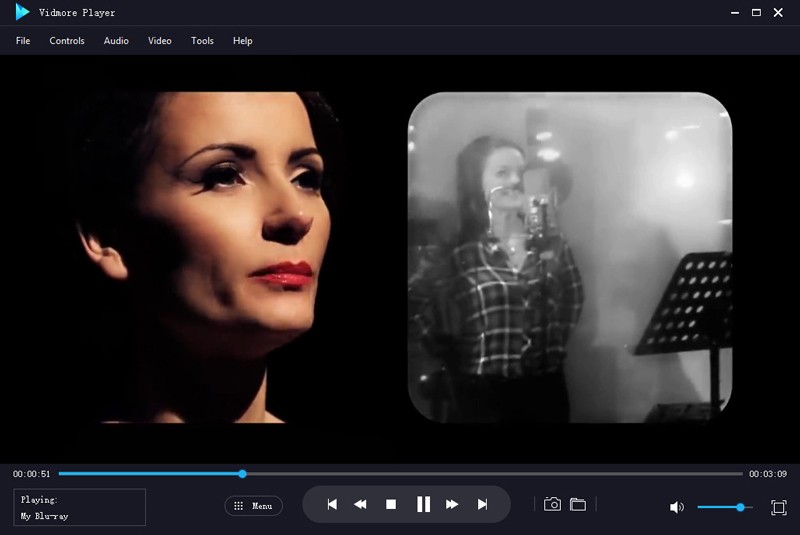This screenshot has height=535, width=800.
Task: Click the Blu-ray Menu button
Action: click(253, 506)
